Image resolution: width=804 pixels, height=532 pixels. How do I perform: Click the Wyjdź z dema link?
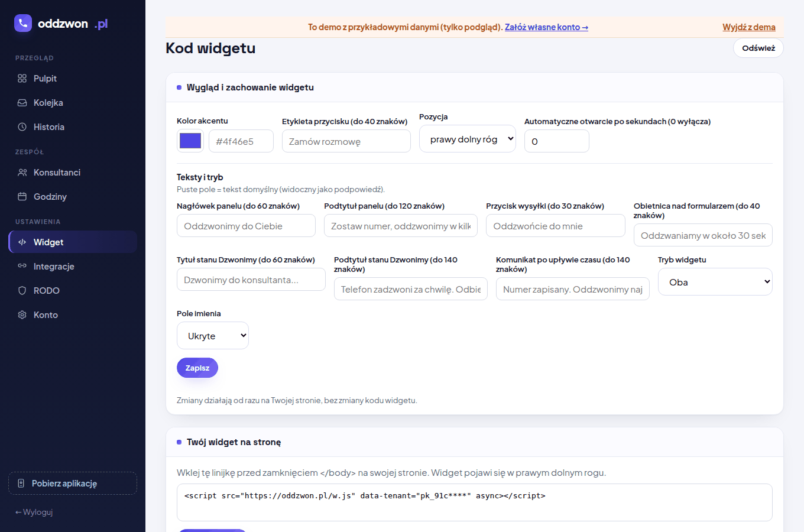(749, 27)
